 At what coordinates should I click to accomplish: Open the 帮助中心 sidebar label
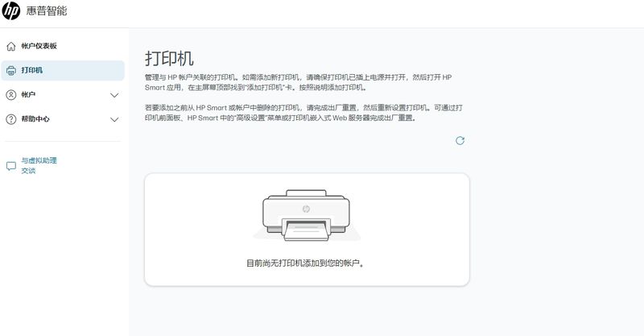tap(35, 119)
